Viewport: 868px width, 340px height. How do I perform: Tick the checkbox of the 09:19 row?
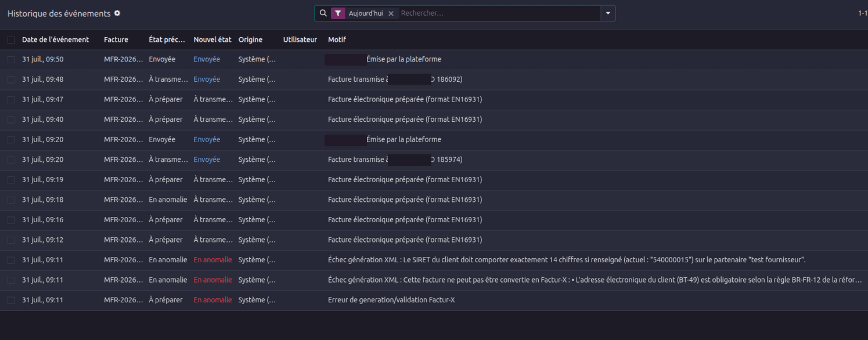coord(11,180)
